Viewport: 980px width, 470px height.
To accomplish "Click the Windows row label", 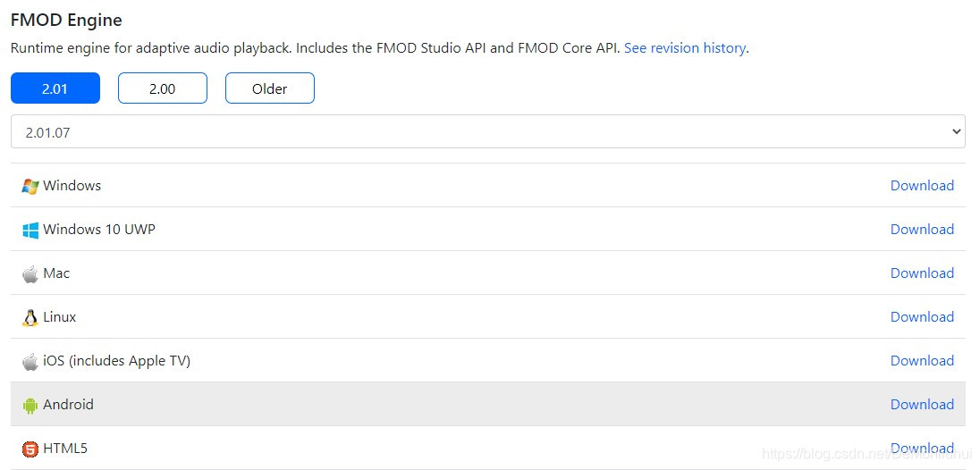I will [x=72, y=185].
